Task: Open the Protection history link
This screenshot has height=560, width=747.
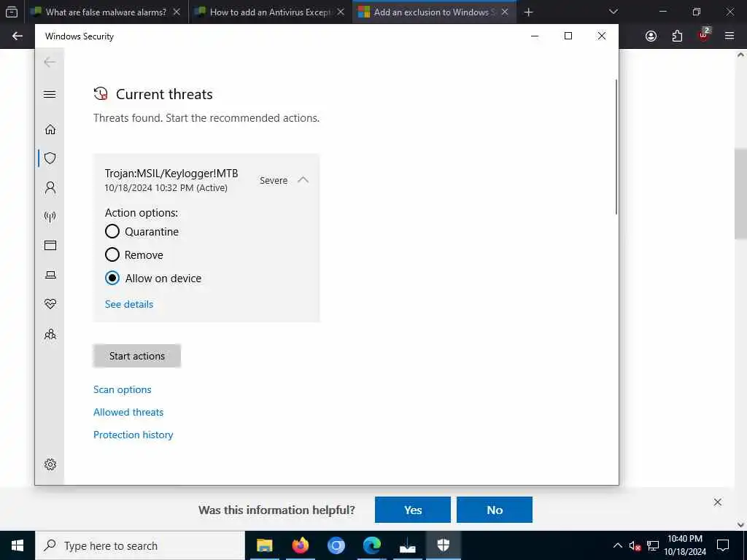Action: click(133, 435)
